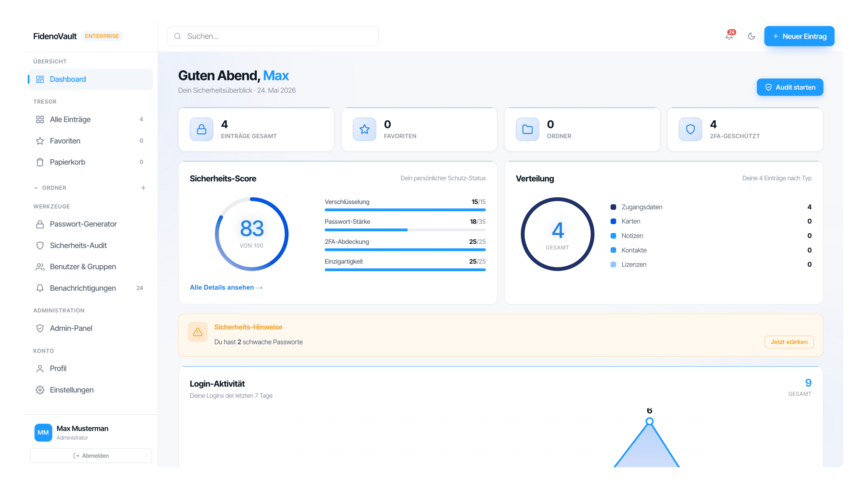The height and width of the screenshot is (488, 868).
Task: Click the 'Max Musterman' user name
Action: [82, 428]
